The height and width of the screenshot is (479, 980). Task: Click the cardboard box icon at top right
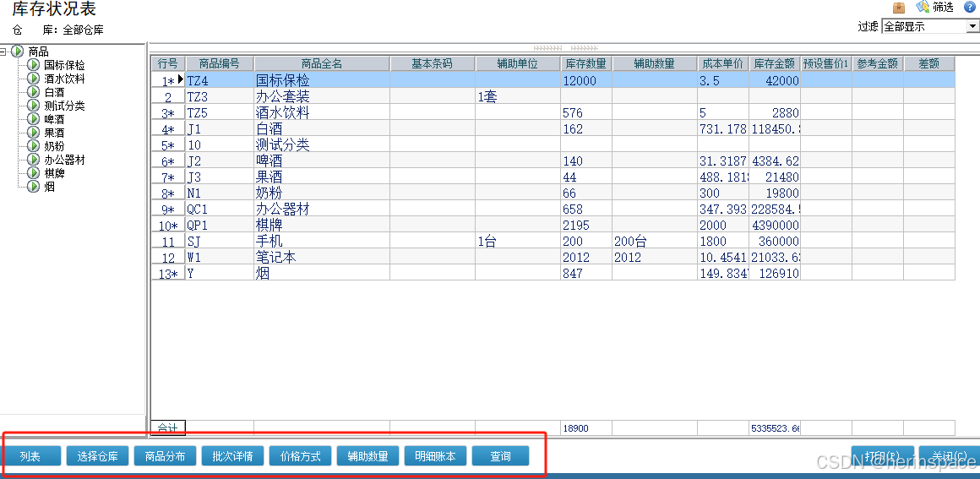coord(900,8)
